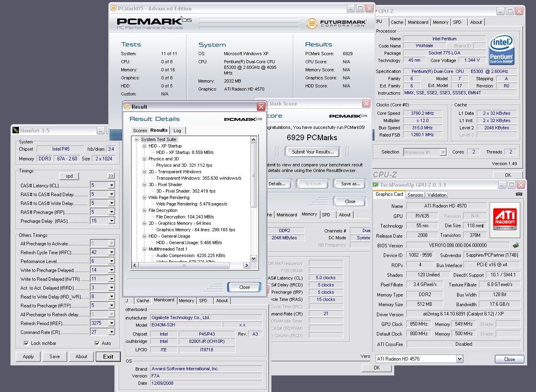Click the GPU-Z title bar icon
Image resolution: width=536 pixels, height=392 pixels.
coord(376,185)
